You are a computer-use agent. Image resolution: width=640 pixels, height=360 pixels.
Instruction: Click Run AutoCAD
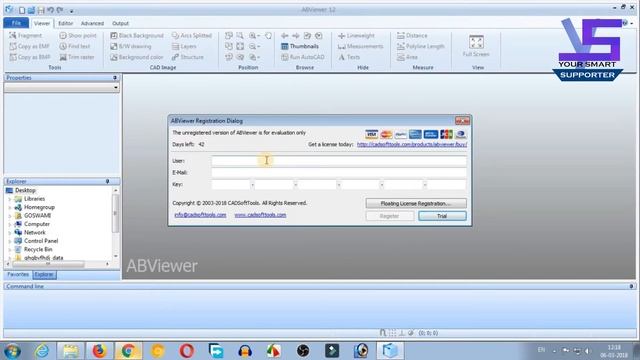point(303,57)
